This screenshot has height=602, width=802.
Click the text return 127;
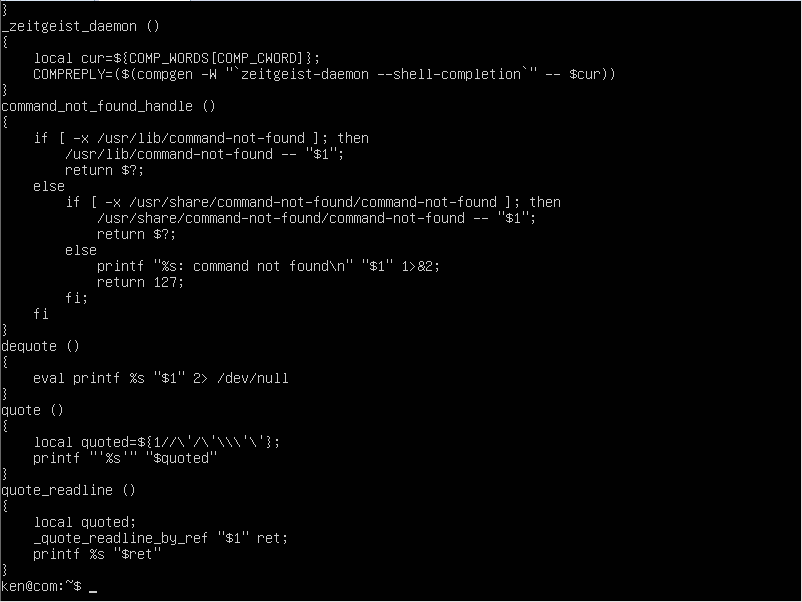(x=140, y=282)
